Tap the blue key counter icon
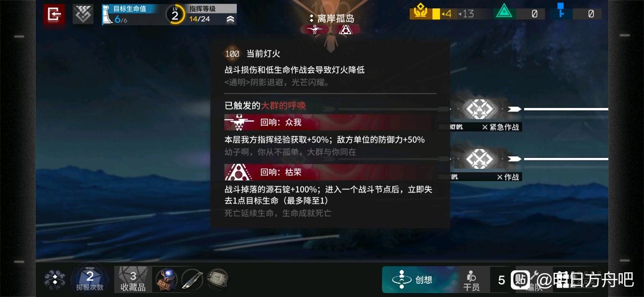644x297 pixels. [561, 11]
